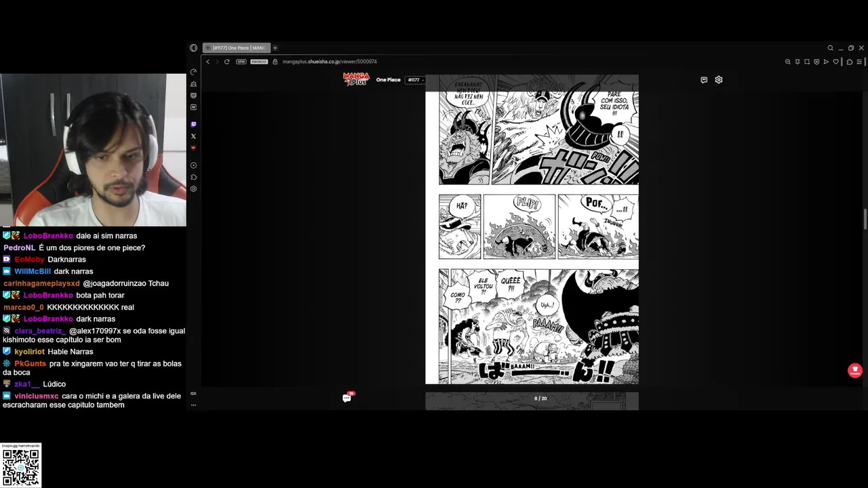Open the M panel icon in sidebar

(193, 107)
